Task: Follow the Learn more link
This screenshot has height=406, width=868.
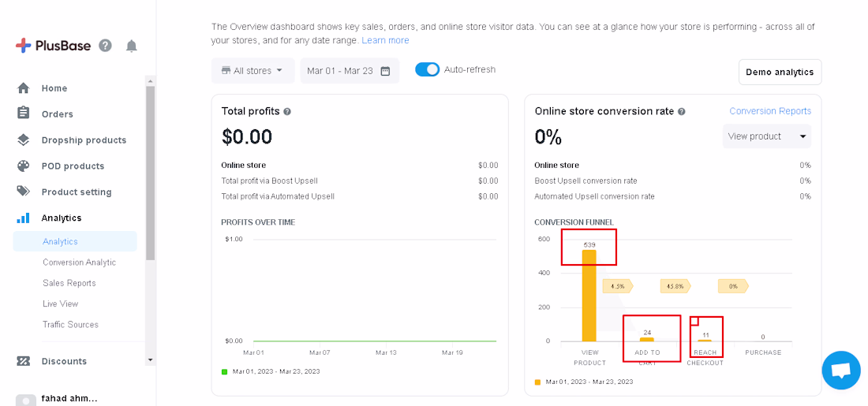Action: click(385, 40)
